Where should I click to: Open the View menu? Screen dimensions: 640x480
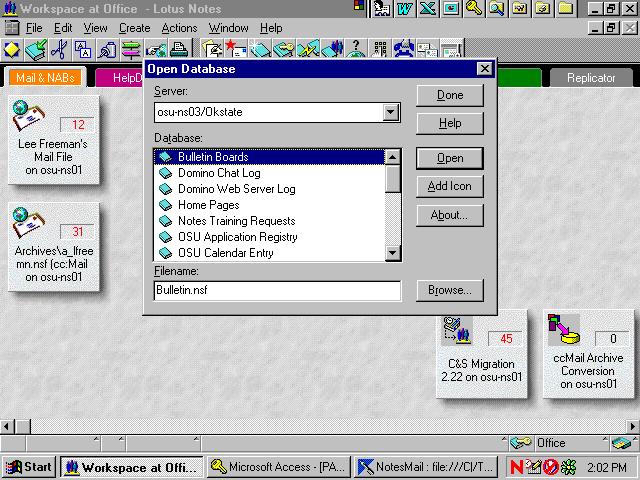96,28
